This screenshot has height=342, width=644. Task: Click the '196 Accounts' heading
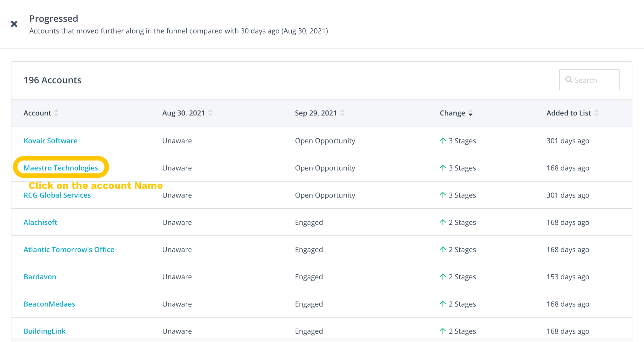click(x=52, y=80)
